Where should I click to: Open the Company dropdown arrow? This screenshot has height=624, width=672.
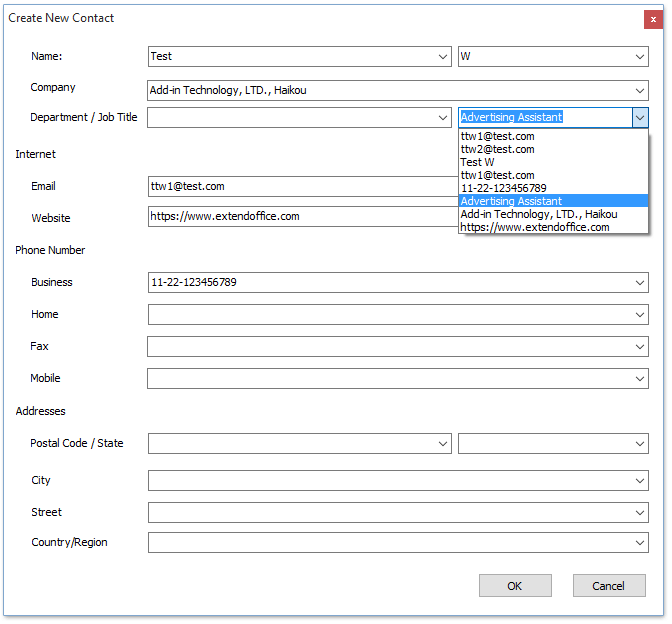point(640,90)
